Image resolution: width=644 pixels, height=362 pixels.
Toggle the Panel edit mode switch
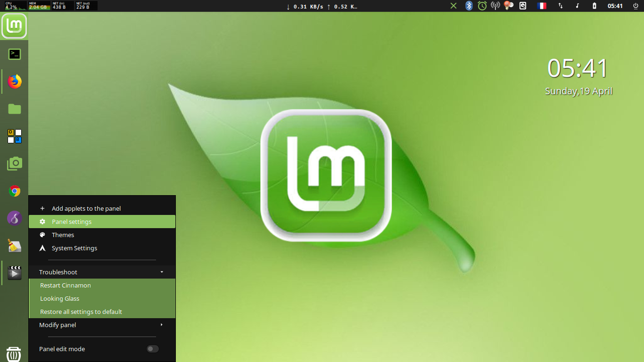point(152,349)
